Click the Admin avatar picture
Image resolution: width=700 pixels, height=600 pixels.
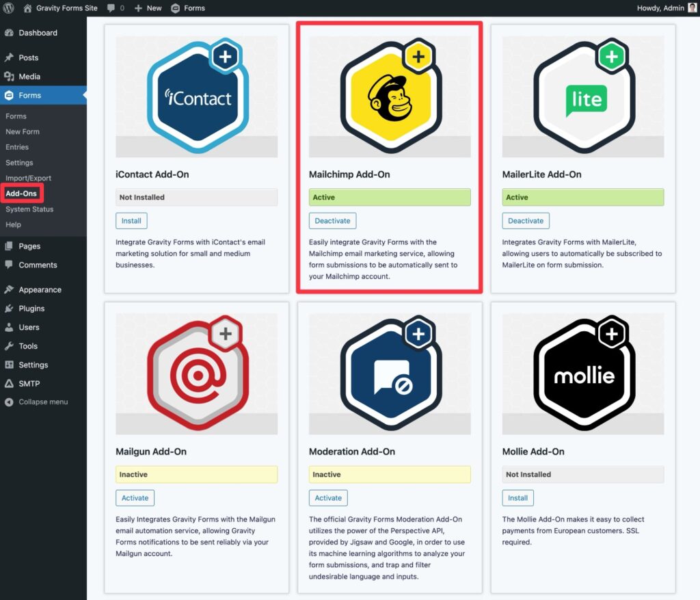coord(692,8)
